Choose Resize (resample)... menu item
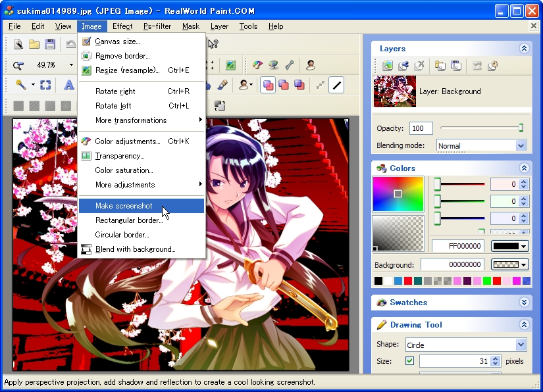Image resolution: width=543 pixels, height=392 pixels. (x=142, y=70)
